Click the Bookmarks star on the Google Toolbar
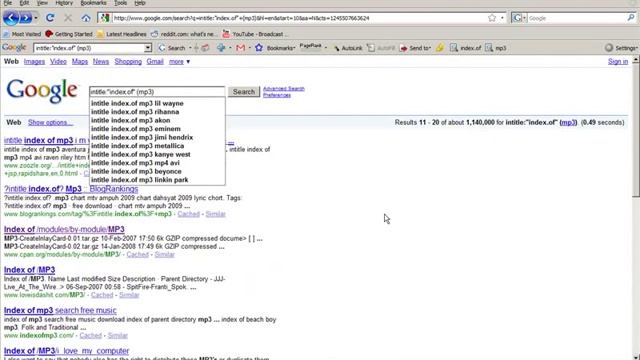The width and height of the screenshot is (640, 360). point(259,48)
